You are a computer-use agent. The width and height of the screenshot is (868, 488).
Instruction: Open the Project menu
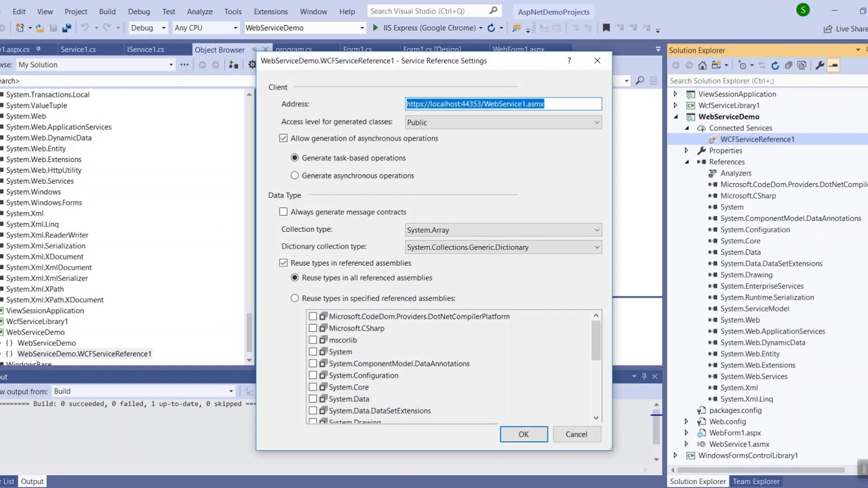76,12
